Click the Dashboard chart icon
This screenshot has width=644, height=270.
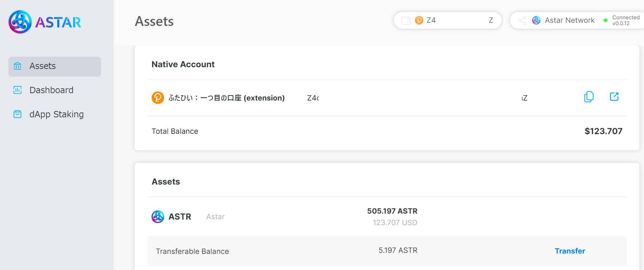[18, 90]
